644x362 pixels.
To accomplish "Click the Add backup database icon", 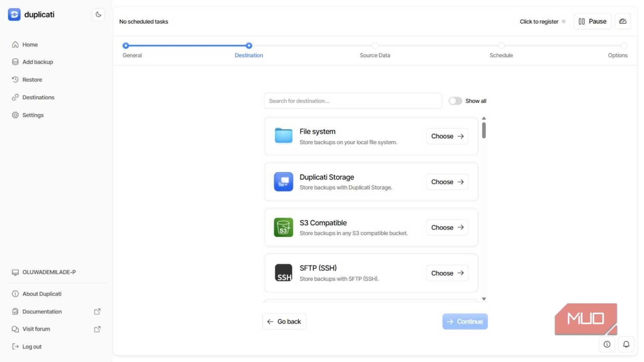I will (15, 62).
